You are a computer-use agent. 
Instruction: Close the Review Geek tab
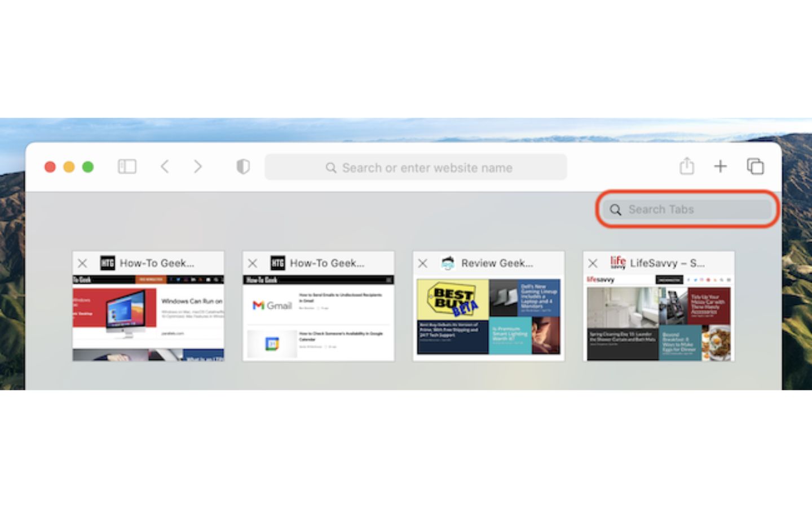(423, 263)
